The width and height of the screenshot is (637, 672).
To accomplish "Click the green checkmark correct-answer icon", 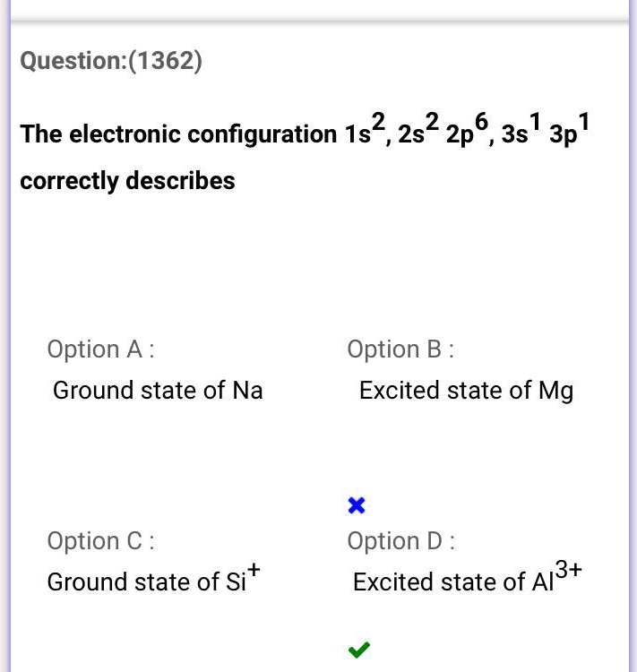I will tap(359, 650).
